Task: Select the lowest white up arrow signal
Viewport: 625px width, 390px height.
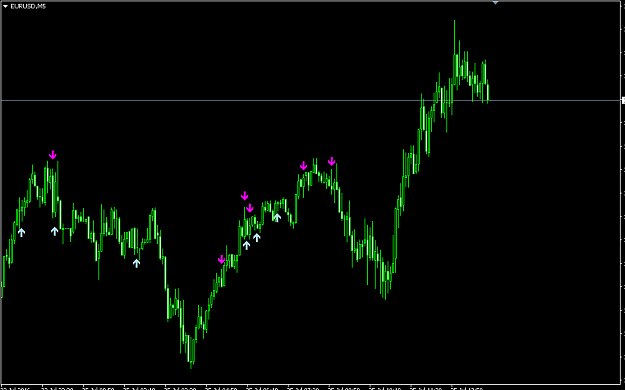Action: [136, 263]
